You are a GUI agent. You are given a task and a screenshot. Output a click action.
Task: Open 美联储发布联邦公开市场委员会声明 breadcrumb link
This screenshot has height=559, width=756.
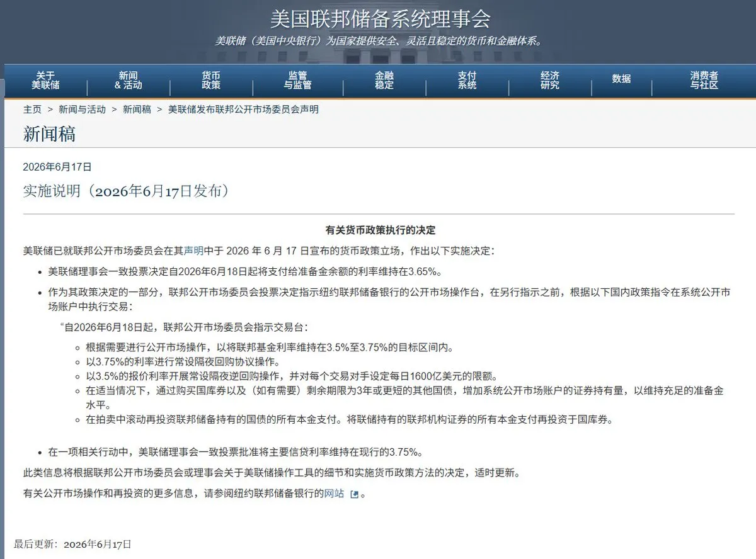pyautogui.click(x=243, y=110)
